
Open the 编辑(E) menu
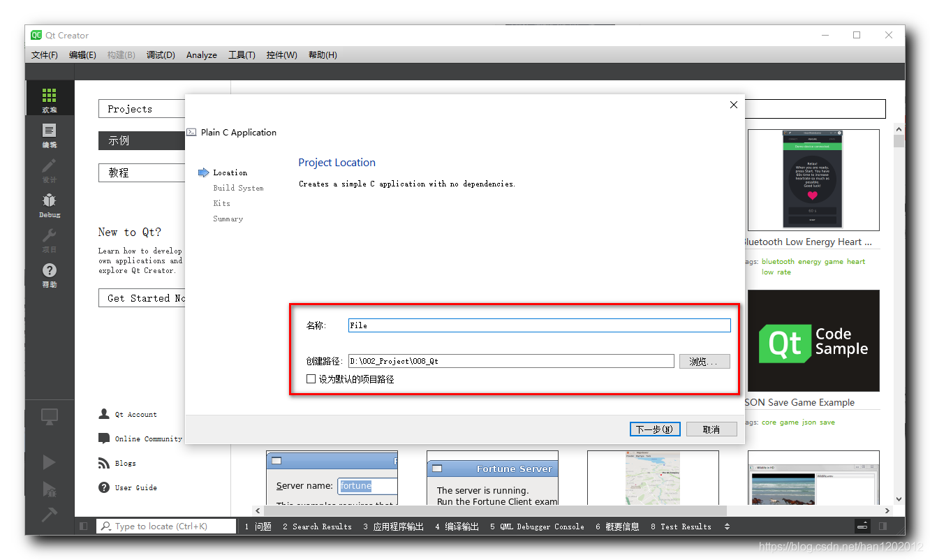pyautogui.click(x=82, y=55)
